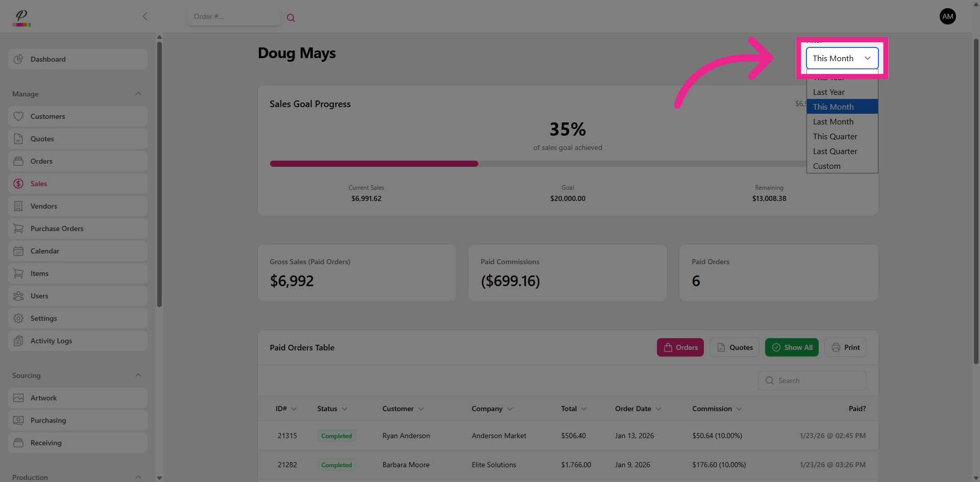The image size is (980, 482).
Task: Open the AM user avatar menu
Action: [947, 16]
